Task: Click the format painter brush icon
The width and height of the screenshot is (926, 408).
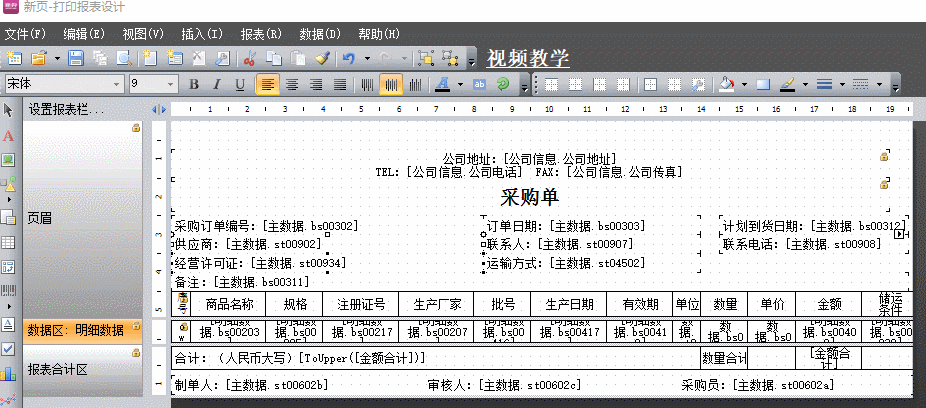Action: (321, 59)
